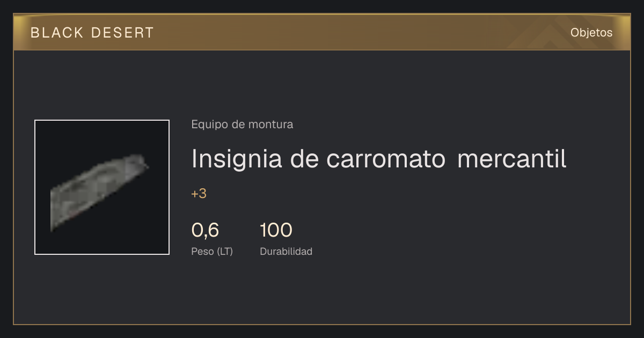Click the white border of item thumbnail

35,187
